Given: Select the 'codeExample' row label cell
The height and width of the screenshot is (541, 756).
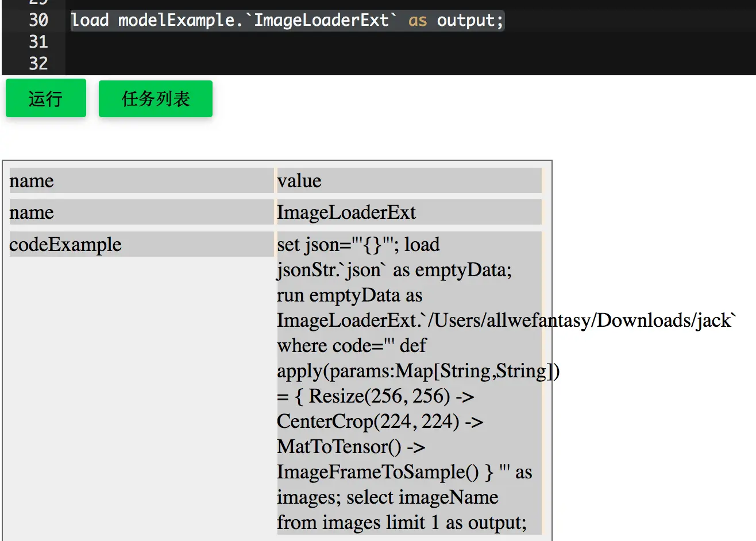Looking at the screenshot, I should tap(141, 244).
